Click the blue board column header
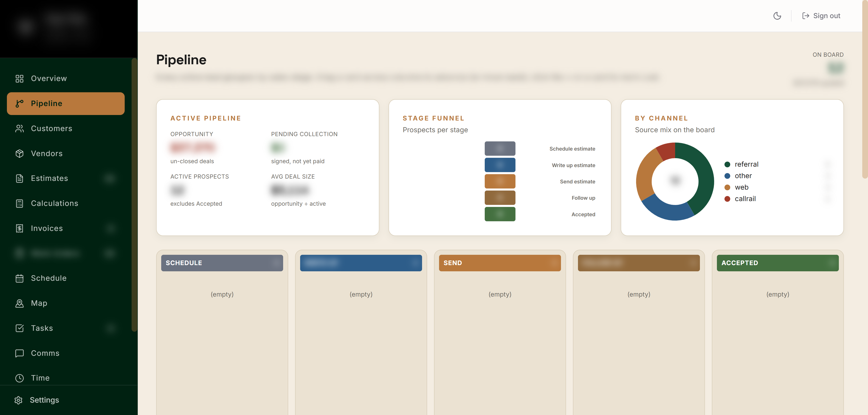 point(361,263)
